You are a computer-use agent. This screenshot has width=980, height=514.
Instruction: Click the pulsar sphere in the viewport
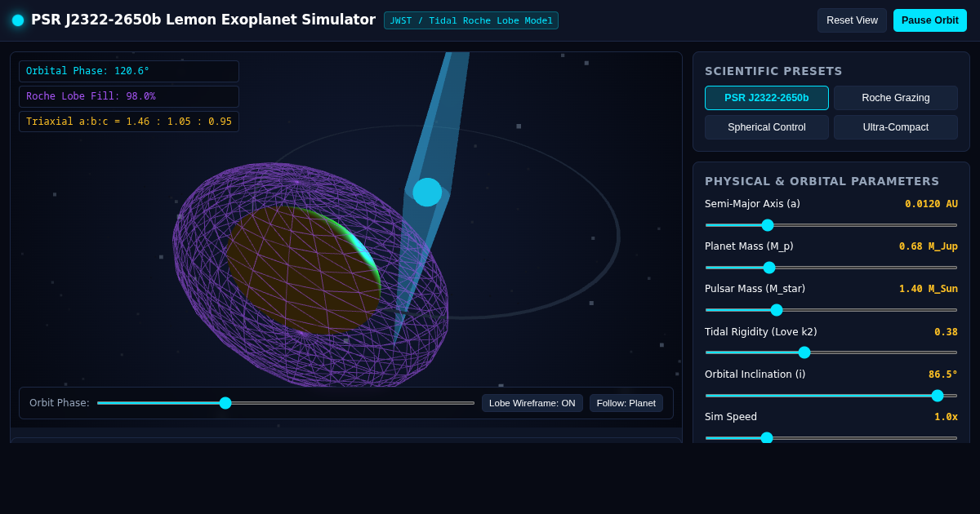427,193
